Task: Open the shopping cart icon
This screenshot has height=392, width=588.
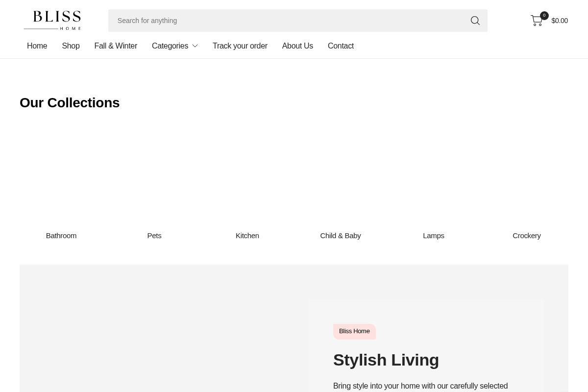Action: [537, 21]
